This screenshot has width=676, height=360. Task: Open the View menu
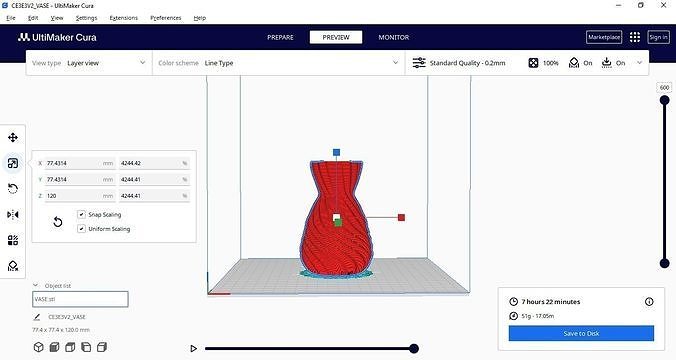(x=57, y=18)
